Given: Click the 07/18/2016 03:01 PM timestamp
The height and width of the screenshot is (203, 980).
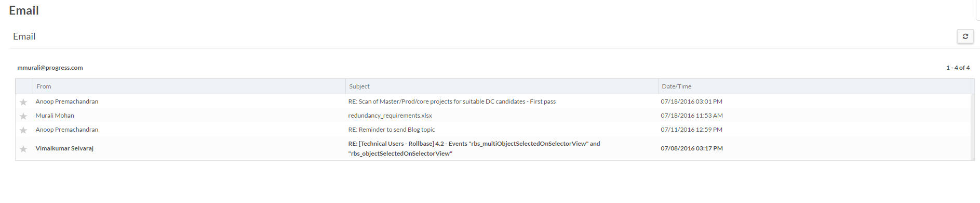Looking at the screenshot, I should coord(691,102).
